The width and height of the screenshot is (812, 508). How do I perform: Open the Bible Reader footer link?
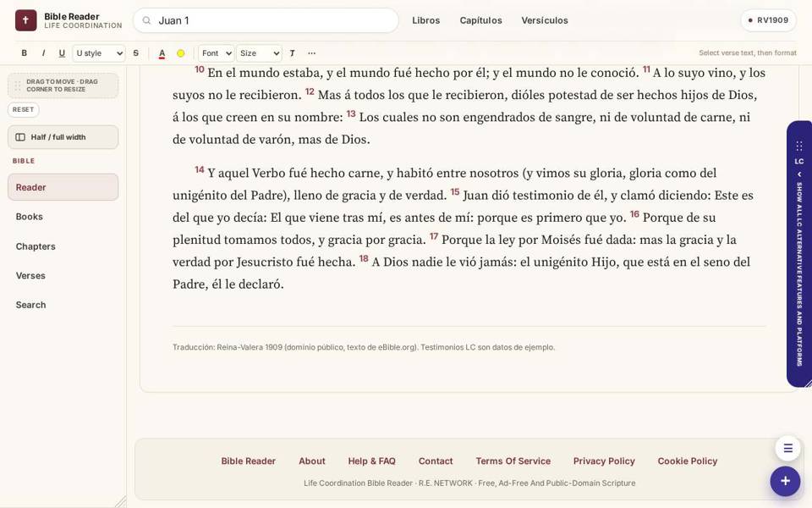pyautogui.click(x=248, y=461)
